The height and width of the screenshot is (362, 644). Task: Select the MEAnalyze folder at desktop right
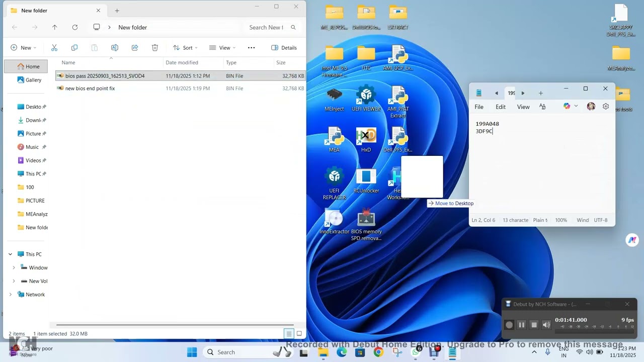tap(621, 58)
